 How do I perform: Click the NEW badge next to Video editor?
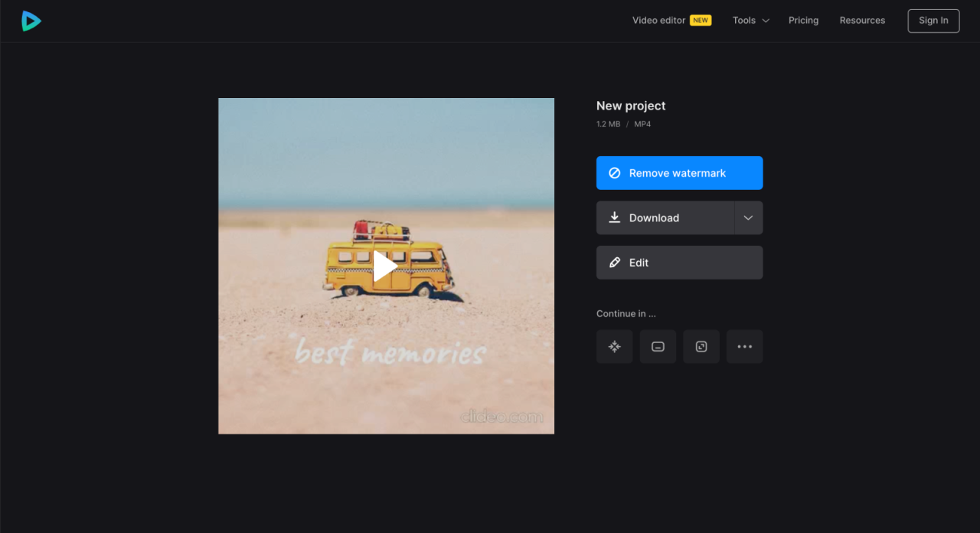point(700,20)
